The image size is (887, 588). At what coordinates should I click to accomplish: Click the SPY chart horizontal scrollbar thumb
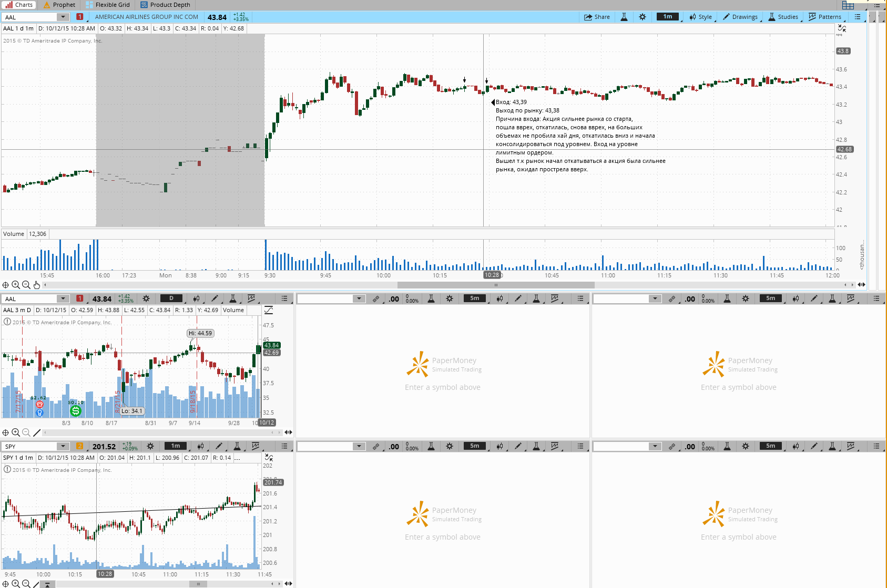pyautogui.click(x=198, y=584)
